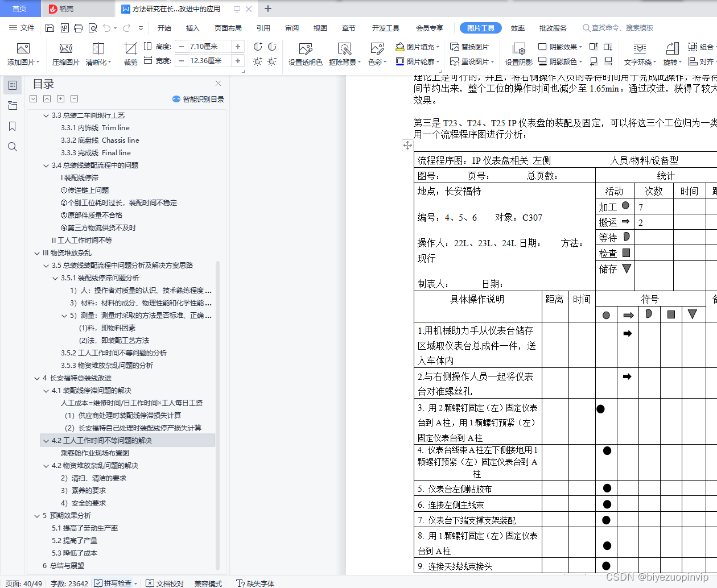Toggle 文档校对 document proofing in status bar
This screenshot has width=717, height=588.
tap(164, 583)
